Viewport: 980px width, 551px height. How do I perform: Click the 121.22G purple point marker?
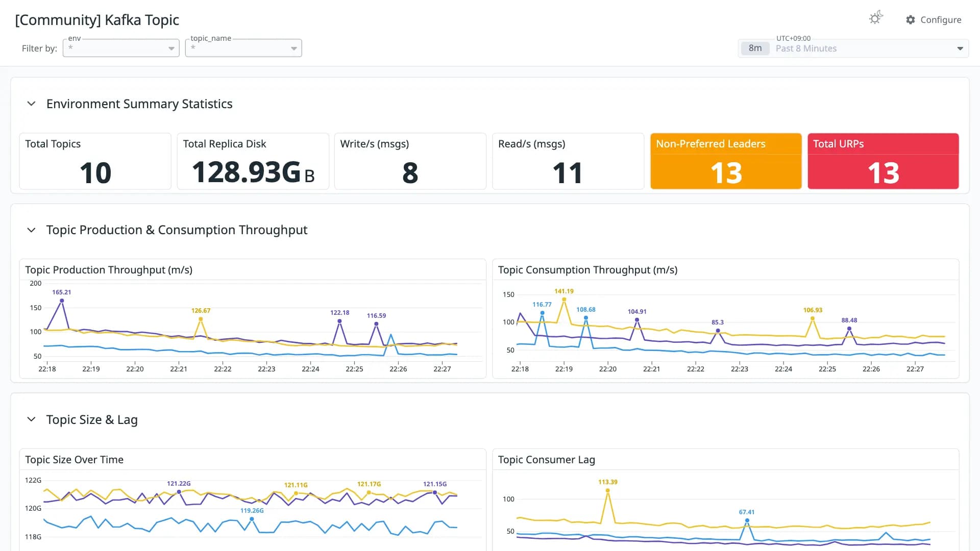pyautogui.click(x=179, y=492)
